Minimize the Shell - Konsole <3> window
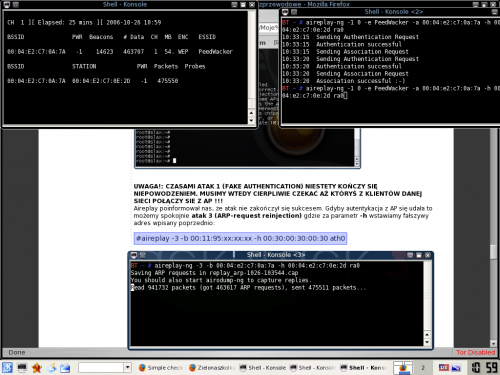Viewport: 500px width, 375px height. (x=410, y=255)
